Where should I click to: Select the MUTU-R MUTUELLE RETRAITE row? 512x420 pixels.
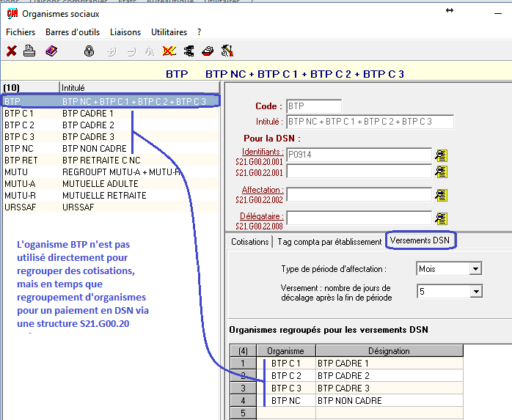[x=110, y=196]
